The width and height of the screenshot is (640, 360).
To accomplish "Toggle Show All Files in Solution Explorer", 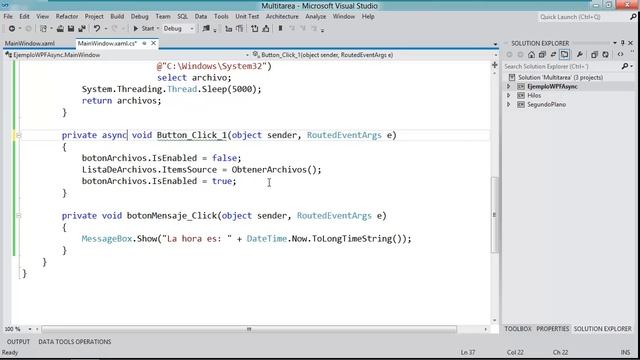I will coord(594,54).
